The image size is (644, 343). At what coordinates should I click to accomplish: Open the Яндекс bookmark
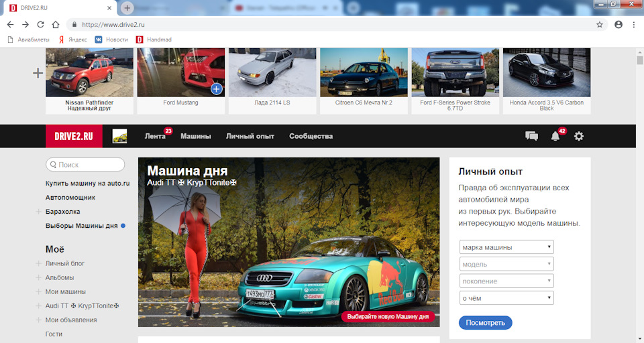pos(72,40)
